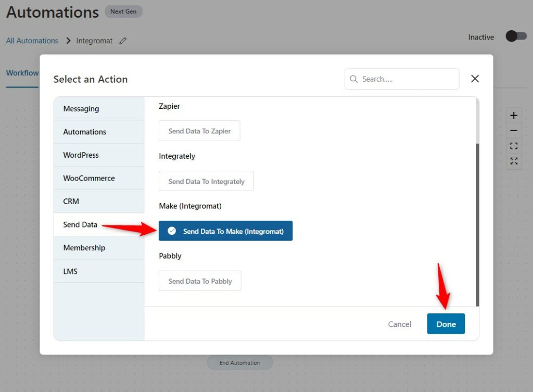The image size is (533, 392).
Task: Choose Send Data To Zapier
Action: pos(199,131)
